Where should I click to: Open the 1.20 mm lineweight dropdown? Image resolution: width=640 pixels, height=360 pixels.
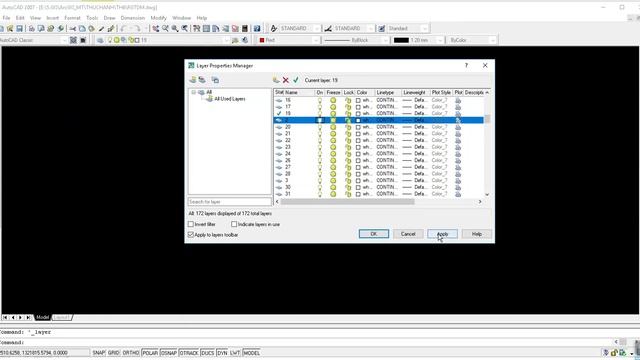440,40
